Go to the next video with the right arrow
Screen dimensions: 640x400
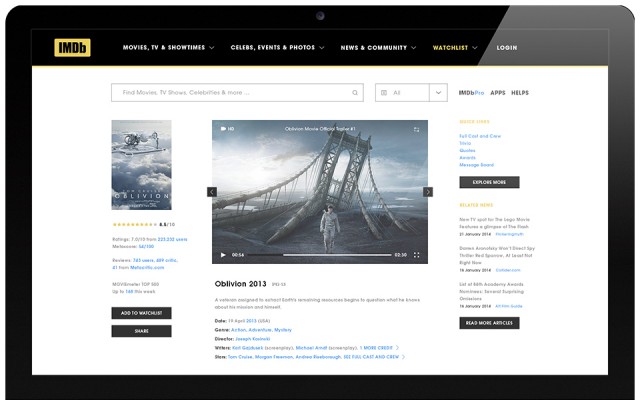point(428,192)
